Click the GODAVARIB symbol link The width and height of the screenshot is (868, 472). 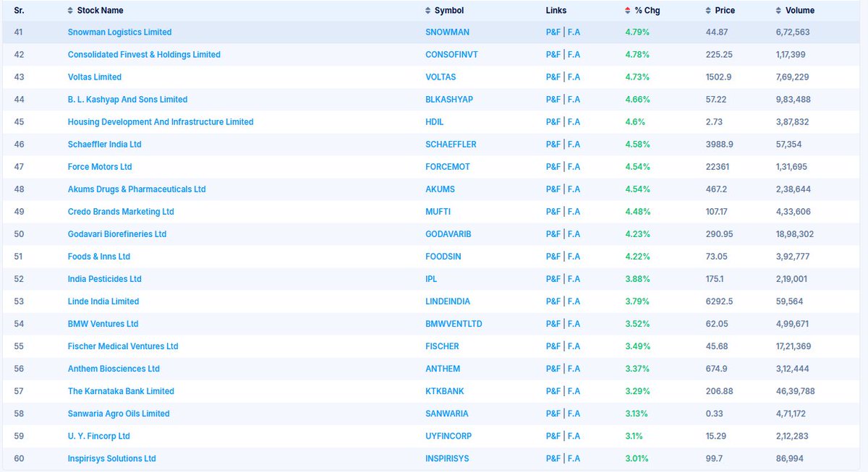click(448, 233)
